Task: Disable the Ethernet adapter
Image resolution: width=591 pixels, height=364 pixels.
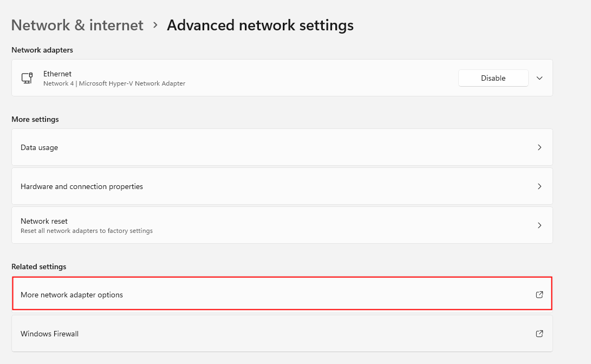Action: click(493, 77)
